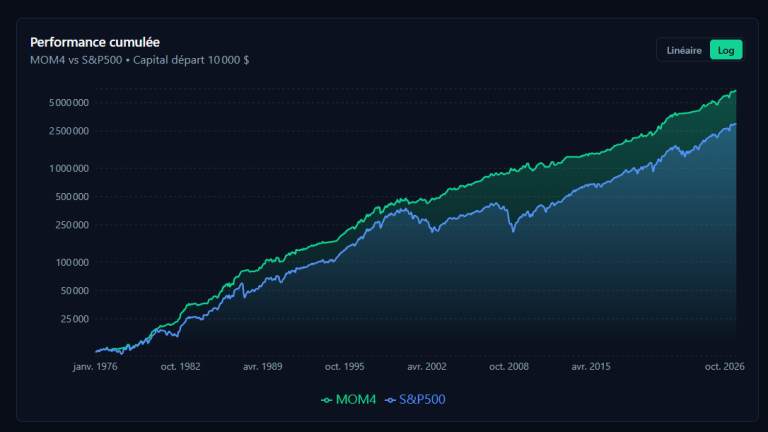
Task: Click the y-axis label 250 000
Action: (72, 225)
